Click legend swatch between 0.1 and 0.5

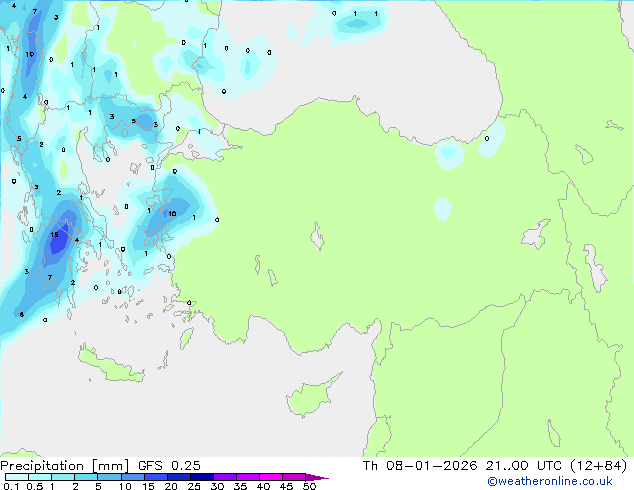click(x=17, y=477)
